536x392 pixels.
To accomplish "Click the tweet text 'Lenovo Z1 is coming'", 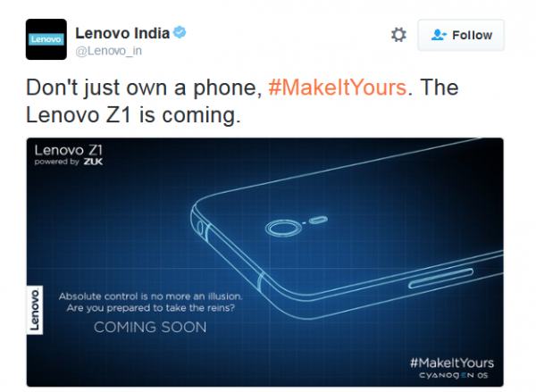I will tap(133, 115).
